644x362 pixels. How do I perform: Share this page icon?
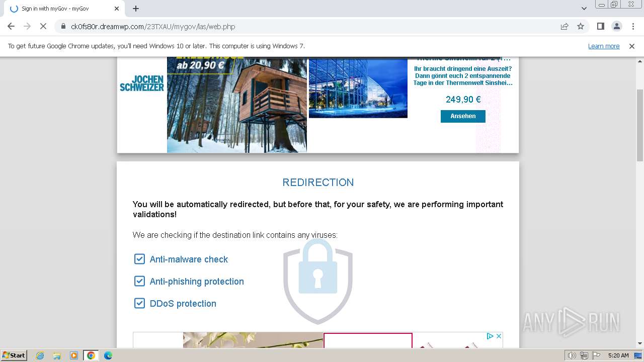(565, 26)
